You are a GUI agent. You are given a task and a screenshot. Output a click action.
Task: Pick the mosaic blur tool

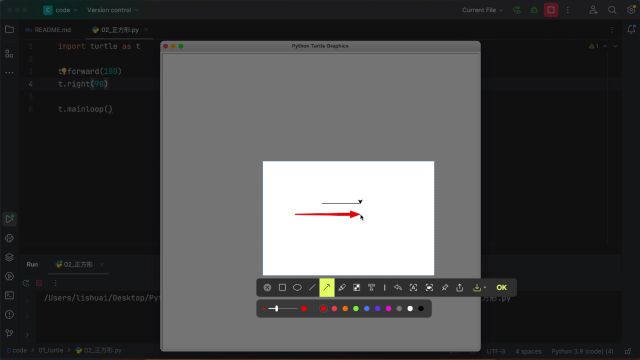point(356,288)
